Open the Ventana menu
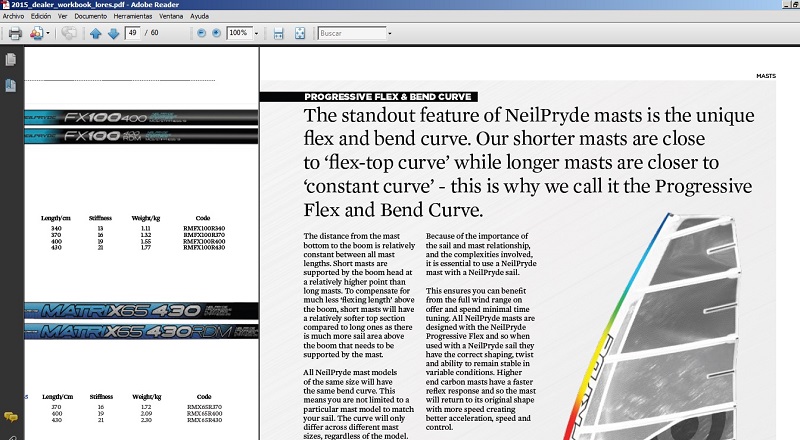This screenshot has height=440, width=800. (x=171, y=16)
